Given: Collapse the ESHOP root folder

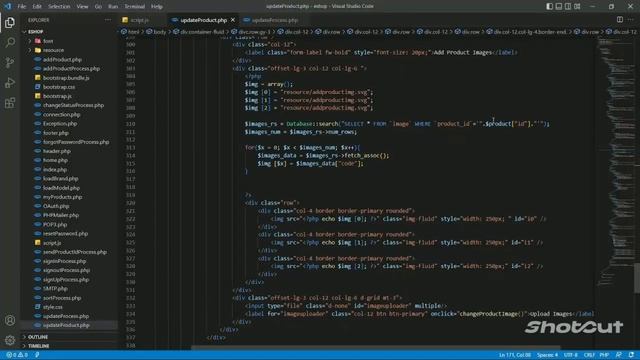Looking at the screenshot, I should tap(36, 31).
